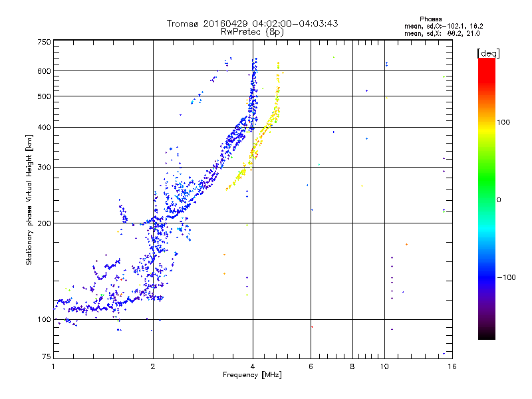
Task: Click the 'Stationary phase Virtual Height [km]' y-axis label
Action: (x=29, y=200)
